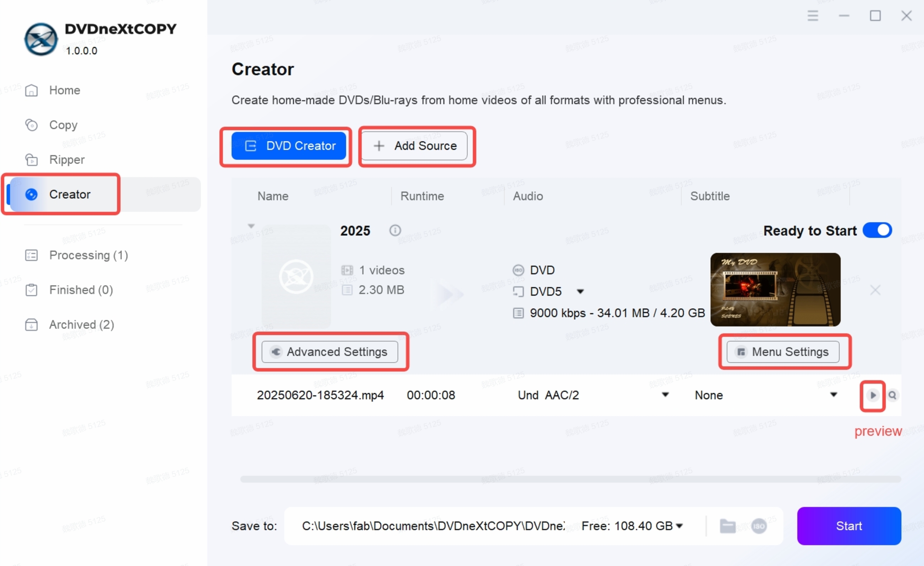
Task: Click the 00:00:08 runtime value
Action: click(431, 395)
